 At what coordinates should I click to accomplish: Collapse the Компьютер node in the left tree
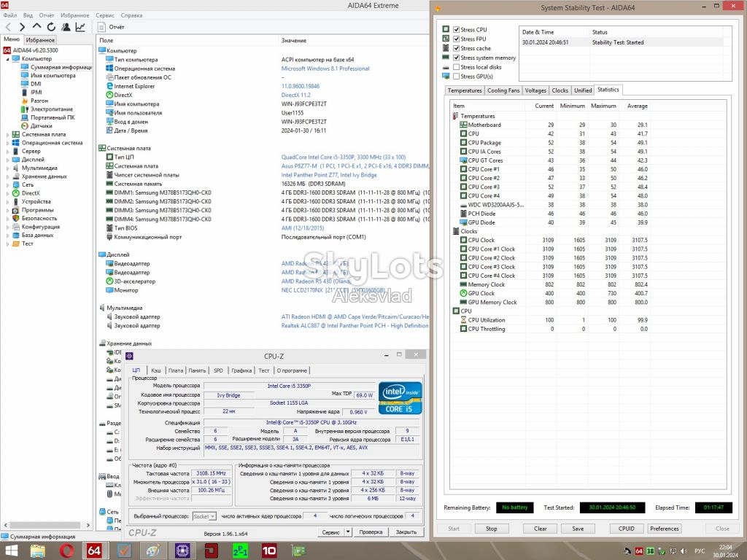(7, 59)
